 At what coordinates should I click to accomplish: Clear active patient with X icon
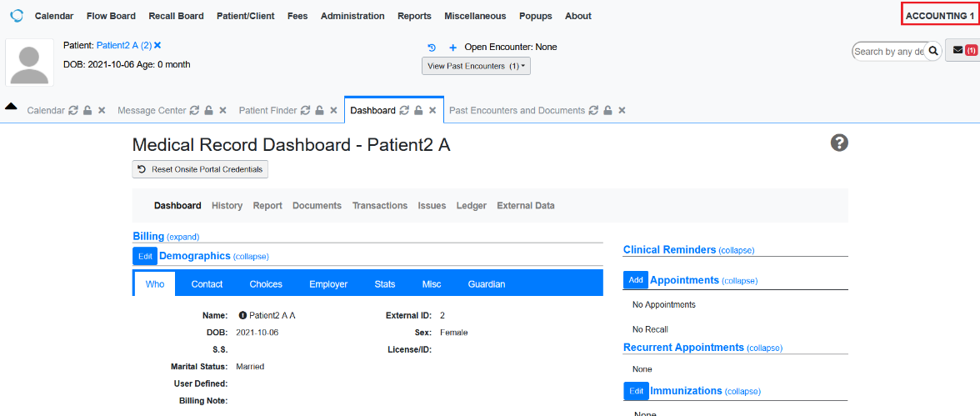tap(157, 45)
